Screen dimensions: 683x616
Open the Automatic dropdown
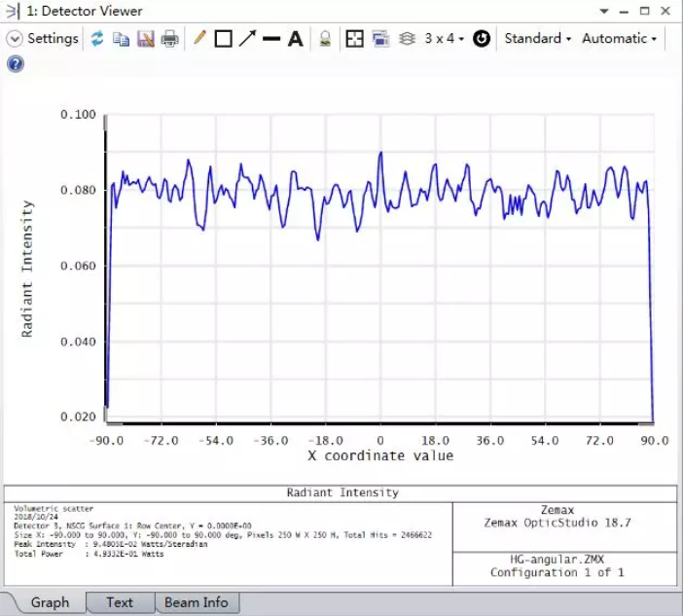619,39
